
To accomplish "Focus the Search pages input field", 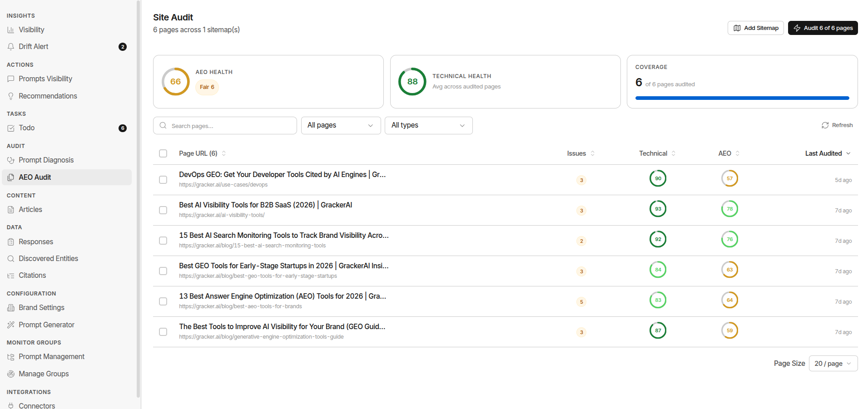I will (225, 126).
